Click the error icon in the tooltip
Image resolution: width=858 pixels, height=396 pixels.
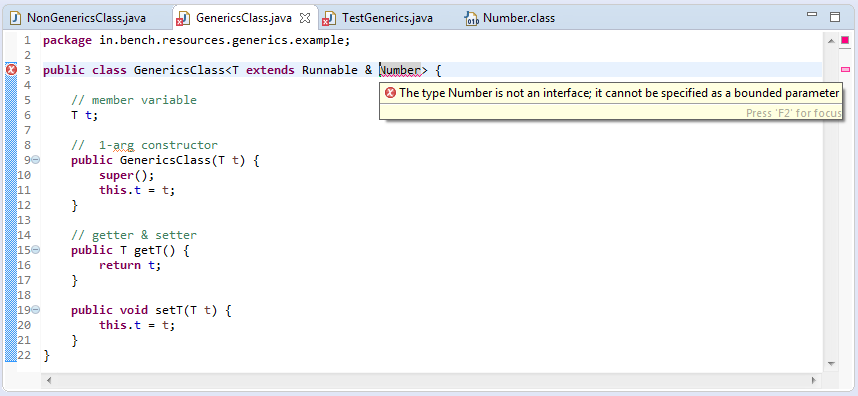390,93
